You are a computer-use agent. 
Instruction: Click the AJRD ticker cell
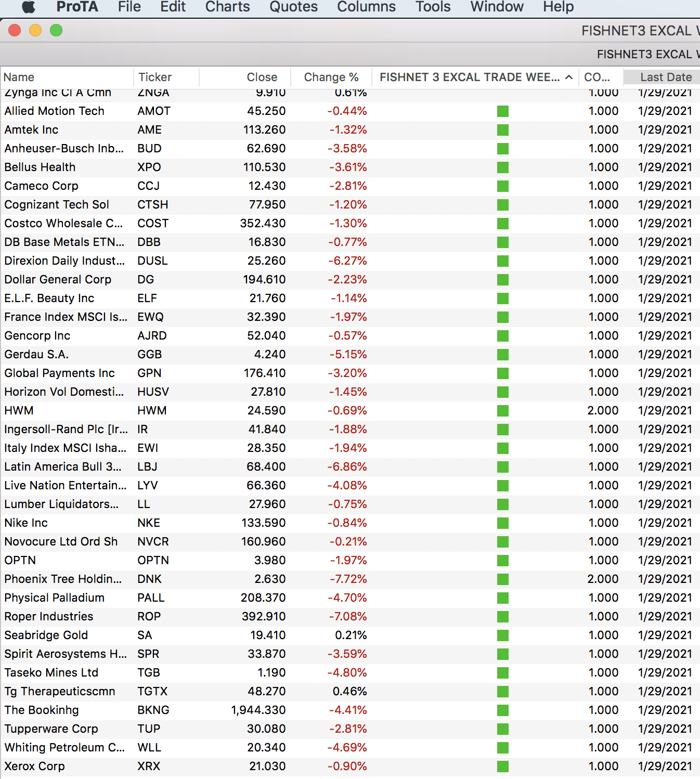click(152, 336)
